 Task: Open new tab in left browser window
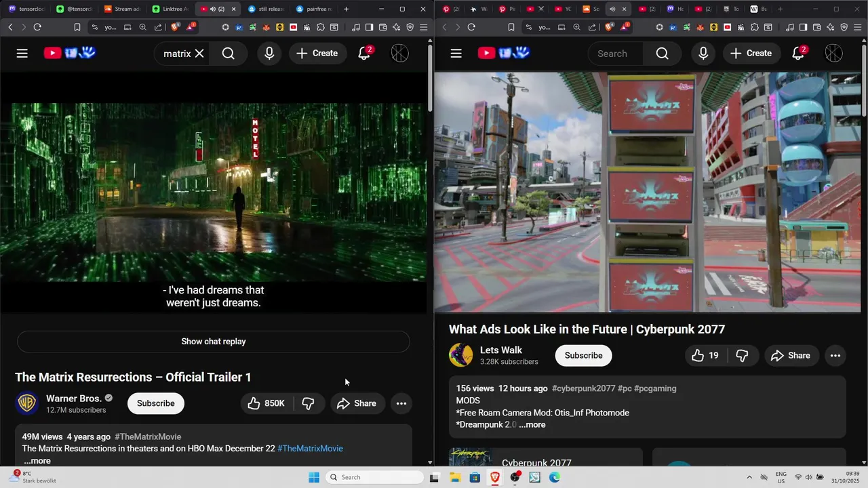point(346,9)
